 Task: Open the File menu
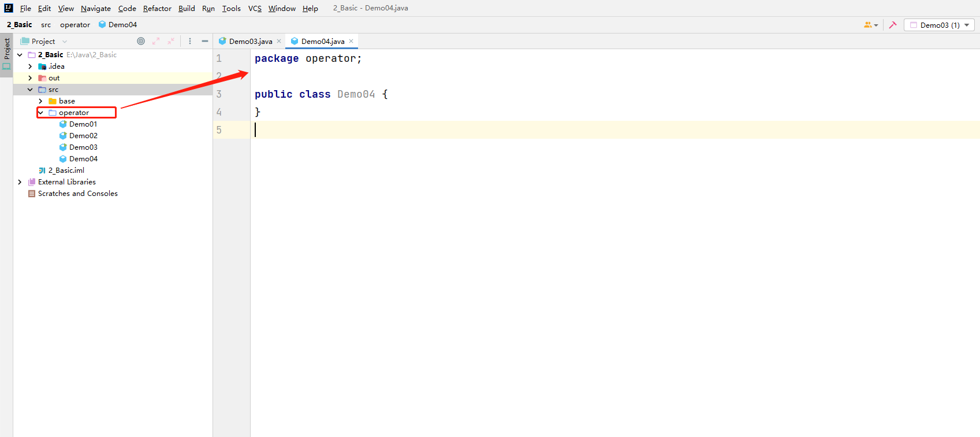25,8
